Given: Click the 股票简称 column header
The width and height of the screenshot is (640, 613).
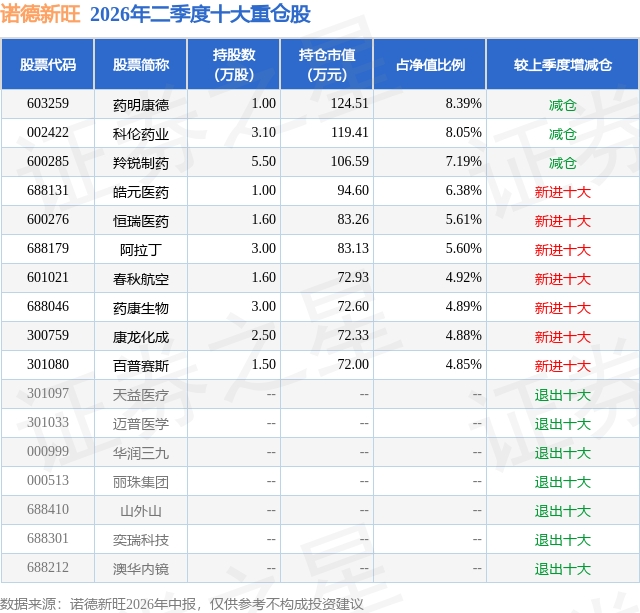Looking at the screenshot, I should 141,64.
